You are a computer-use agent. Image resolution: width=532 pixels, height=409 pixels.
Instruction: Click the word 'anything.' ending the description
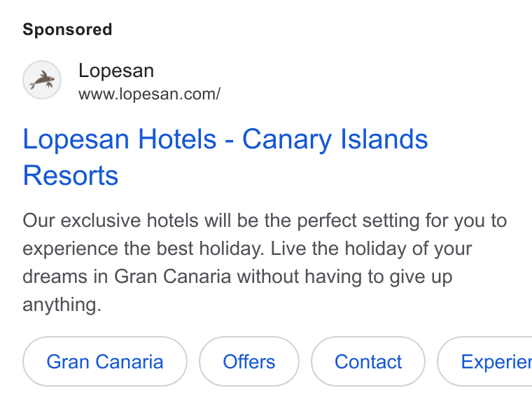[62, 305]
